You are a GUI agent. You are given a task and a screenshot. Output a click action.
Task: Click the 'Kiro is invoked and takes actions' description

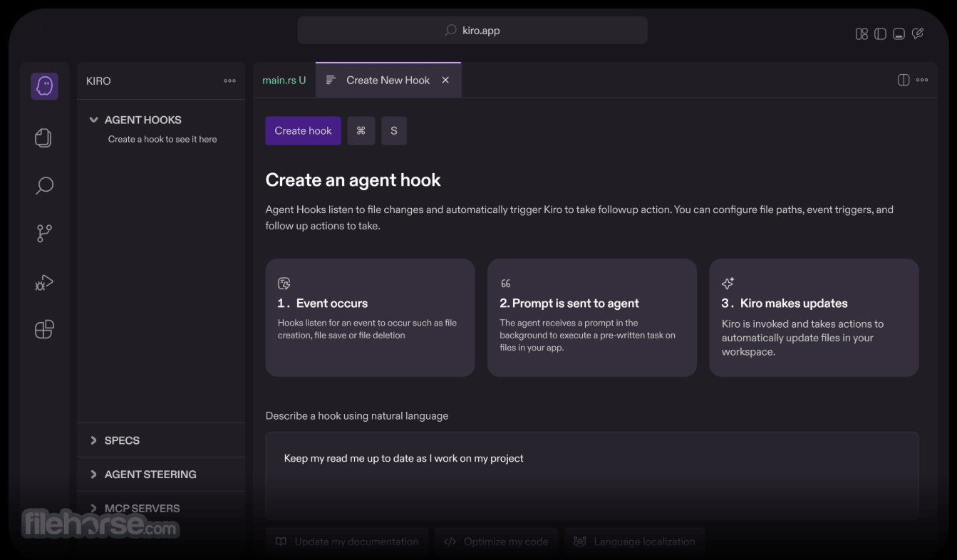click(x=802, y=338)
